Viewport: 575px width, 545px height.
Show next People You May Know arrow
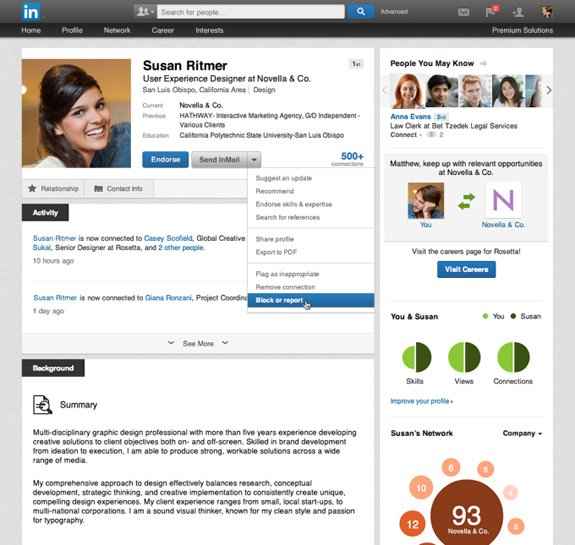tap(549, 90)
